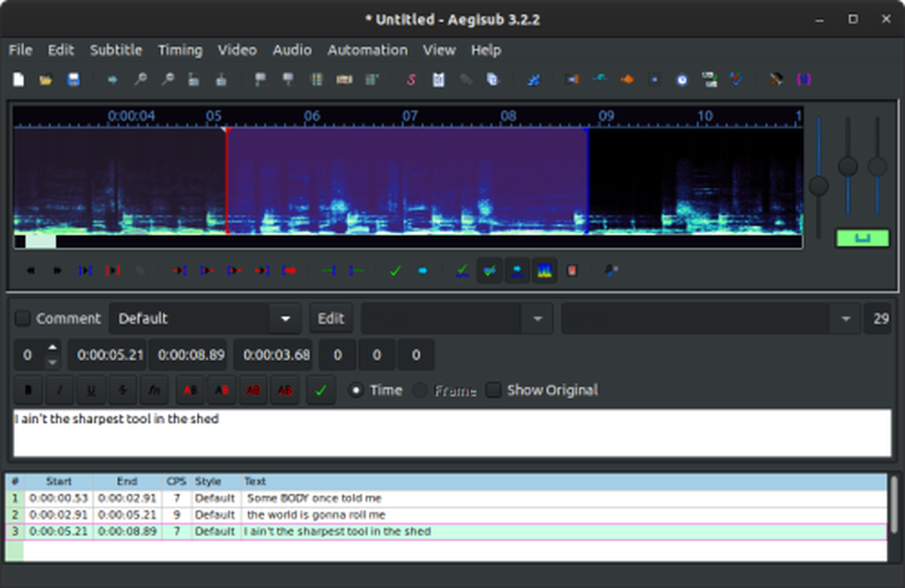Screen dimensions: 905x588
Task: Toggle spectrum analyzer mode
Action: coord(545,271)
